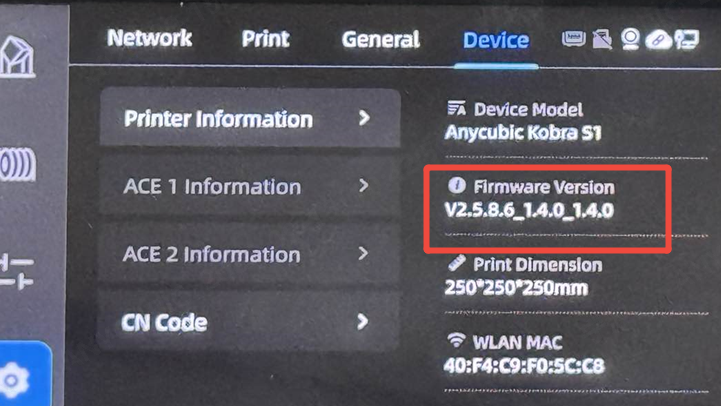Select the settings gear in sidebar
This screenshot has width=721, height=406.
[x=15, y=380]
